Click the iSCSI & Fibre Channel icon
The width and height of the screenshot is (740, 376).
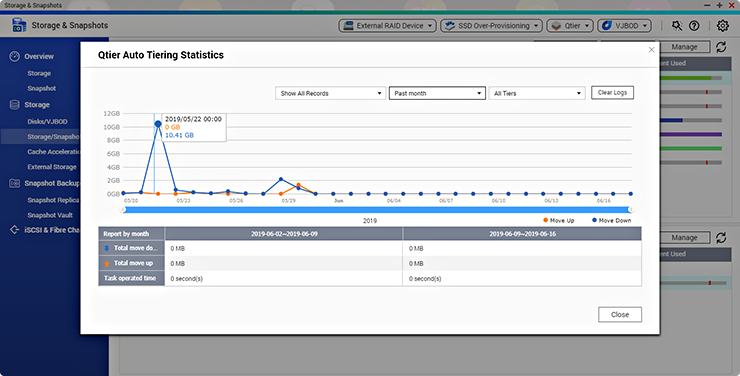tap(15, 230)
